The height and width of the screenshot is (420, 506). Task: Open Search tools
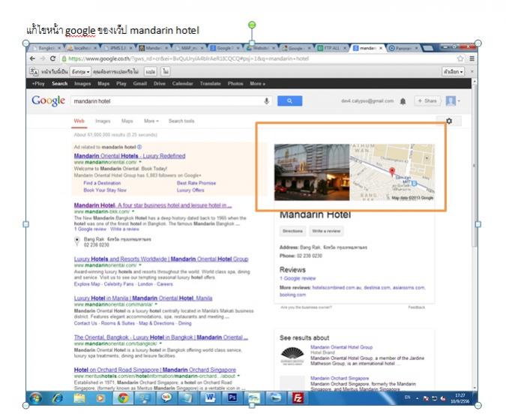tap(181, 121)
